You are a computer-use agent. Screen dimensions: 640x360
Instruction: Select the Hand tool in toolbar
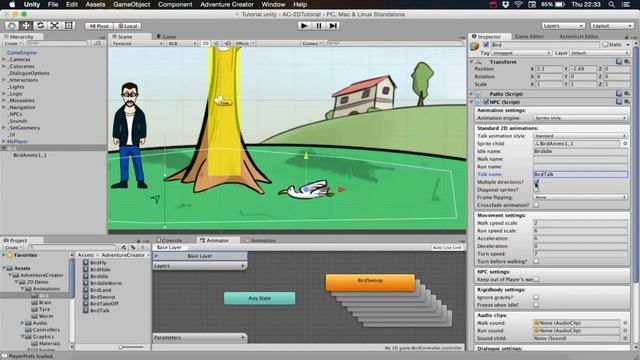click(x=12, y=26)
